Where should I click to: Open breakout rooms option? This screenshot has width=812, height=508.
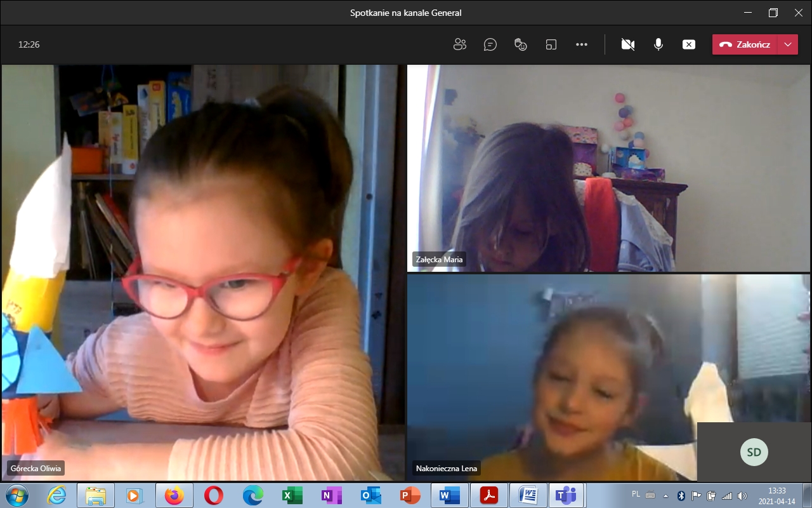pos(551,44)
